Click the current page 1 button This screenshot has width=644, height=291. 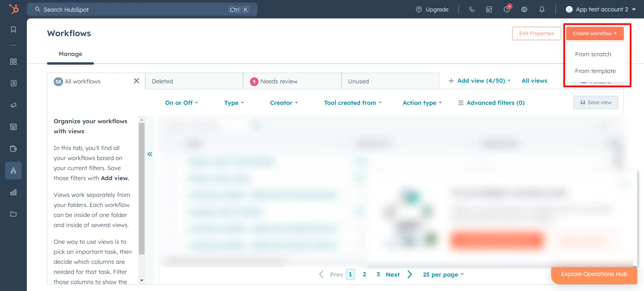coord(350,274)
